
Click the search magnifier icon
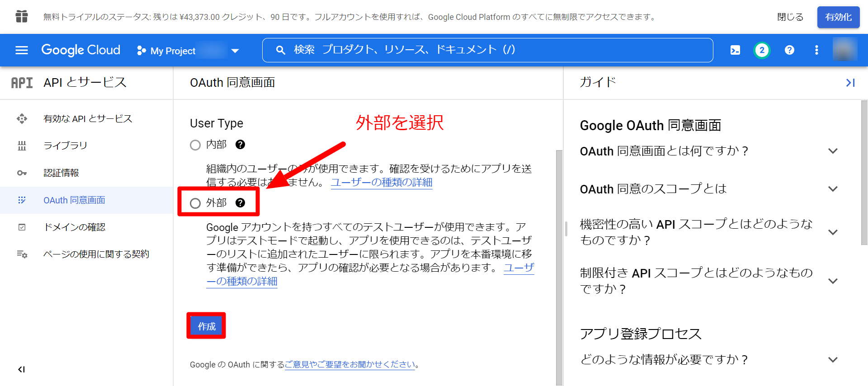coord(281,50)
